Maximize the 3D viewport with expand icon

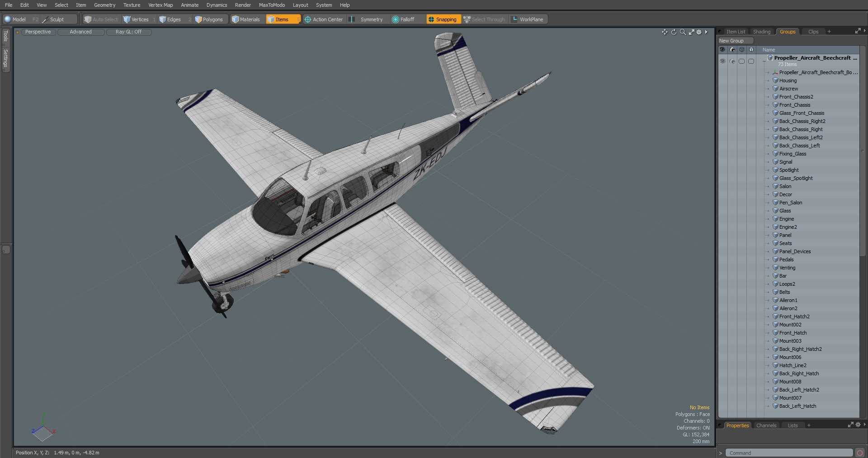point(691,32)
